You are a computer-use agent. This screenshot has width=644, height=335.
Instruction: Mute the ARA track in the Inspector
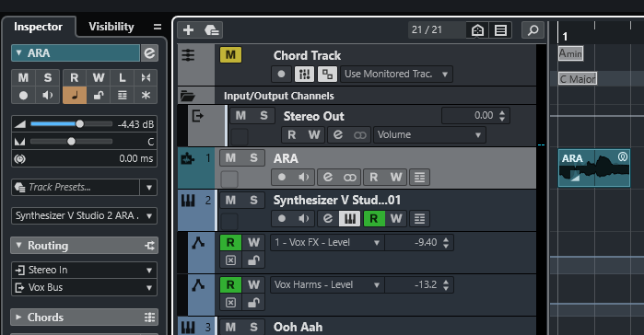tap(23, 77)
